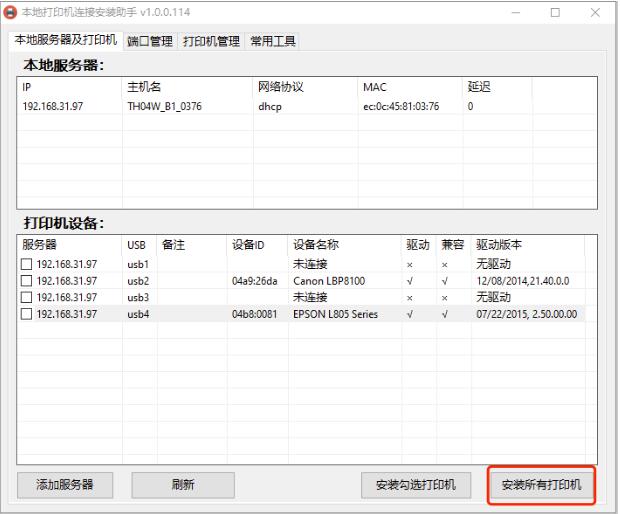Click 安装勾选打印机 button

click(416, 484)
